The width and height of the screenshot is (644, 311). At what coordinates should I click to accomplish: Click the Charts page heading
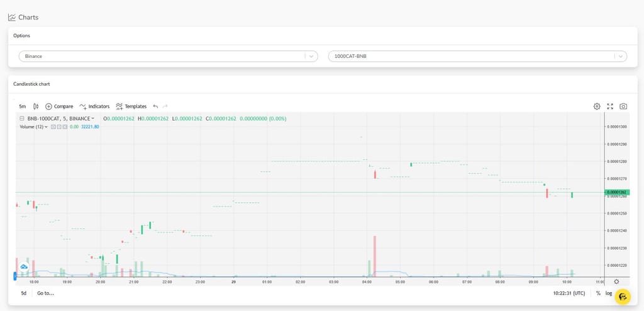(x=28, y=17)
